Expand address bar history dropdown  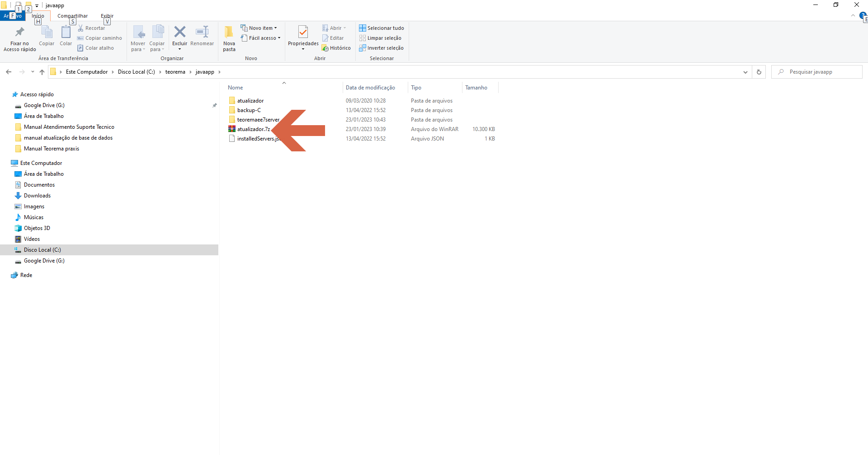pyautogui.click(x=745, y=72)
